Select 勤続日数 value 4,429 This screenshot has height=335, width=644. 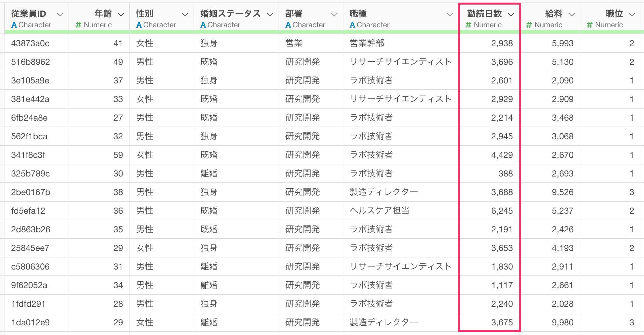pyautogui.click(x=502, y=155)
